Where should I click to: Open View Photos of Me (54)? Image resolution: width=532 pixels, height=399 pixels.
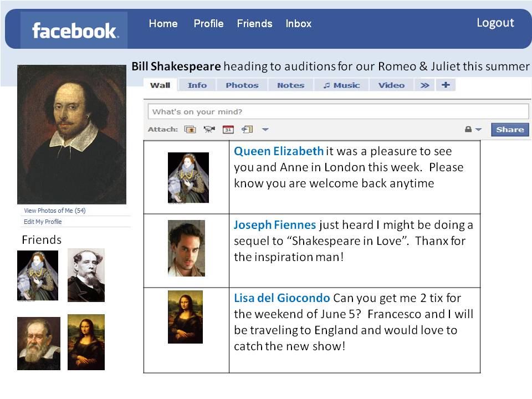coord(55,211)
